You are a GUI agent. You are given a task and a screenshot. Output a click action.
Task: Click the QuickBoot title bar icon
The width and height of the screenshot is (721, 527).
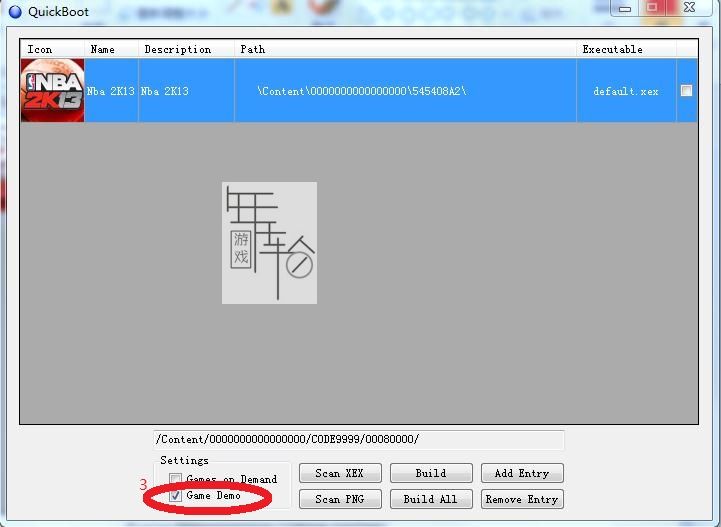coord(15,11)
